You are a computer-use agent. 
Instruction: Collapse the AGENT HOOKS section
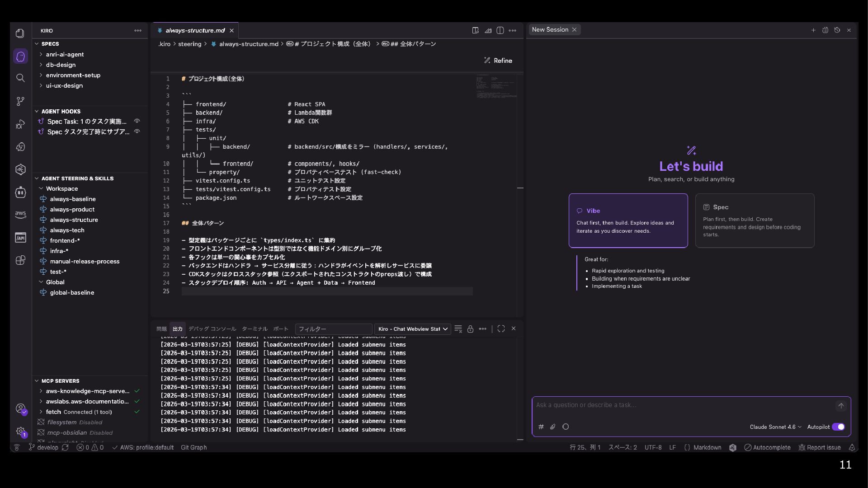[x=37, y=111]
